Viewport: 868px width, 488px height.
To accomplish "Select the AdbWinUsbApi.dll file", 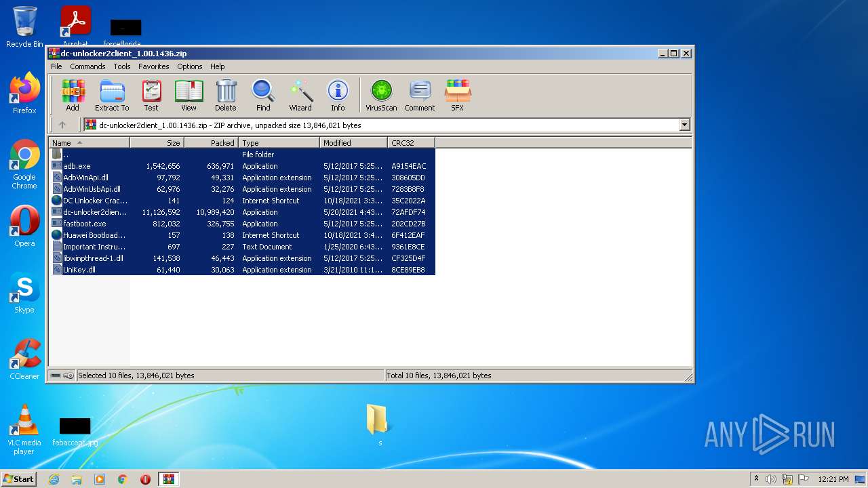I will 242,189.
